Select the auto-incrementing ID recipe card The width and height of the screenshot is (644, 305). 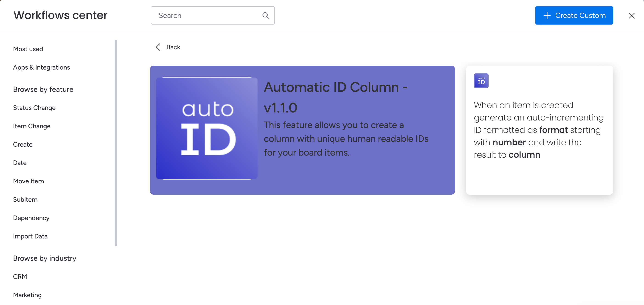(539, 130)
